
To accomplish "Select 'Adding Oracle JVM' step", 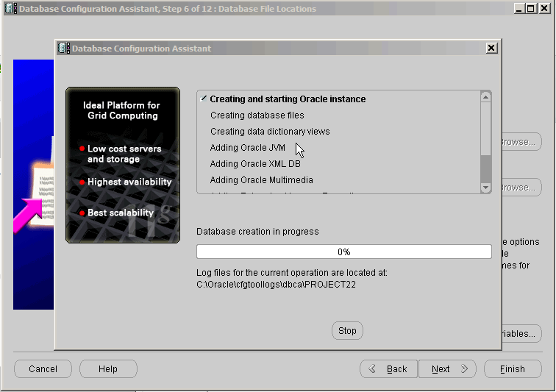I will (x=248, y=148).
